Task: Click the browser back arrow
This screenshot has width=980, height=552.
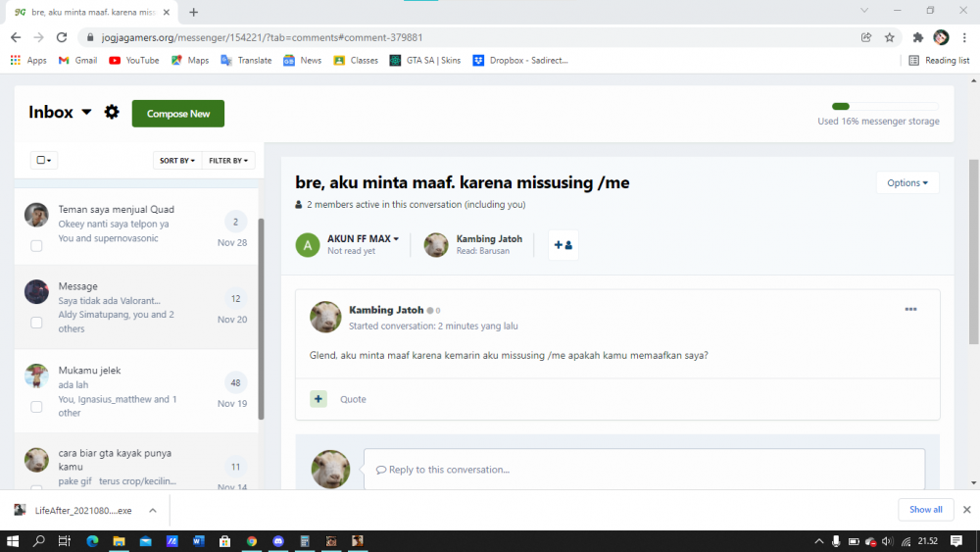Action: 16,37
